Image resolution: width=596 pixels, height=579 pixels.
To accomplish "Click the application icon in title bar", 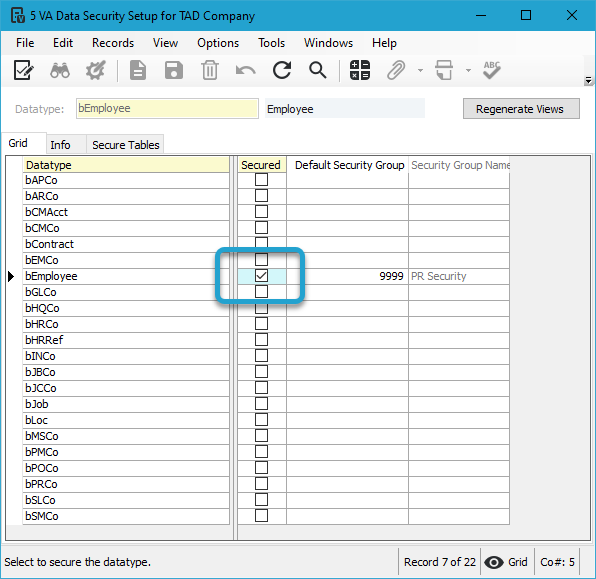I will pyautogui.click(x=17, y=16).
